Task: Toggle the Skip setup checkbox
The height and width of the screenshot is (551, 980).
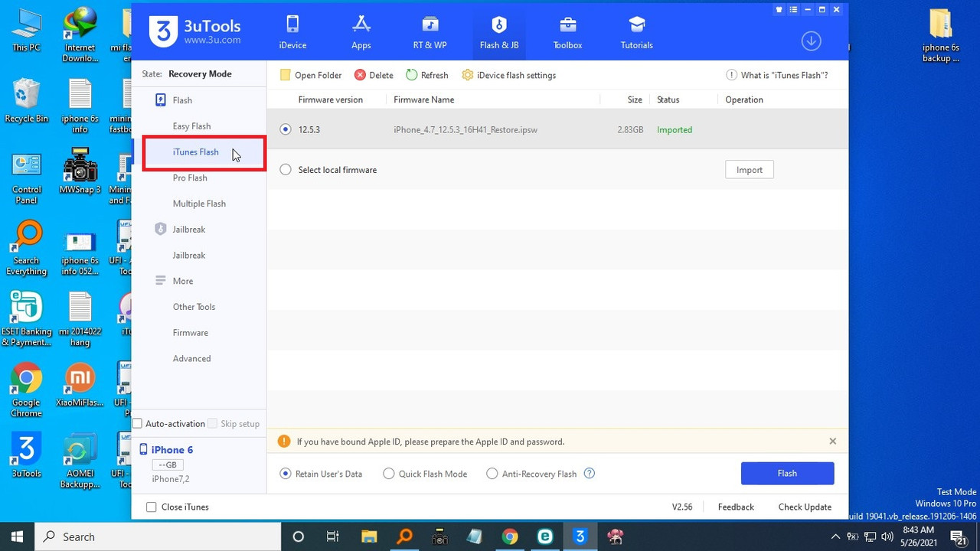Action: point(213,424)
